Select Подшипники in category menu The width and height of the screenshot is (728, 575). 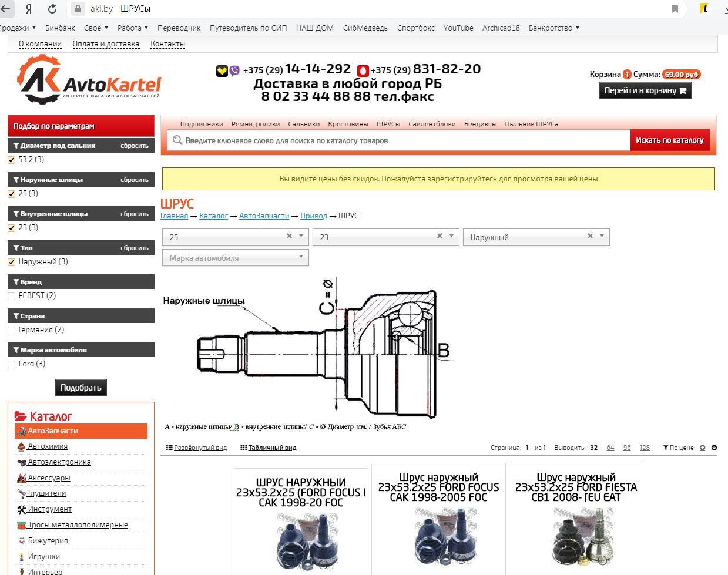[202, 124]
